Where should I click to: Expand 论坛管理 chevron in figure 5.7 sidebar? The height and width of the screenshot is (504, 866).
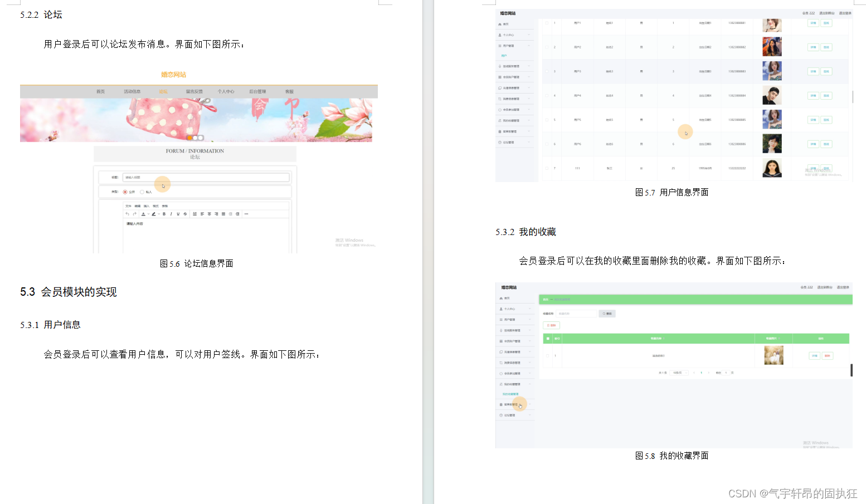click(529, 142)
